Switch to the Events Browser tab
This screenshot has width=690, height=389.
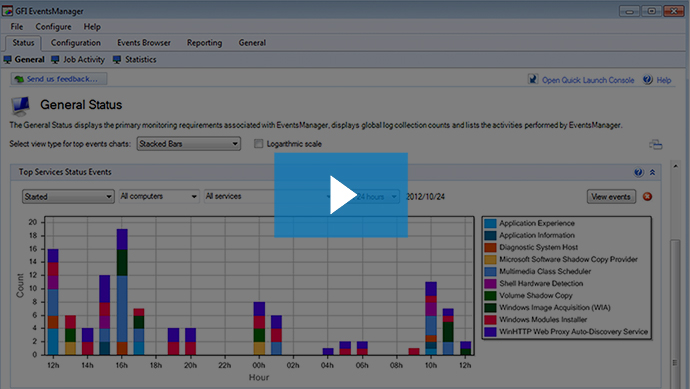pyautogui.click(x=144, y=43)
